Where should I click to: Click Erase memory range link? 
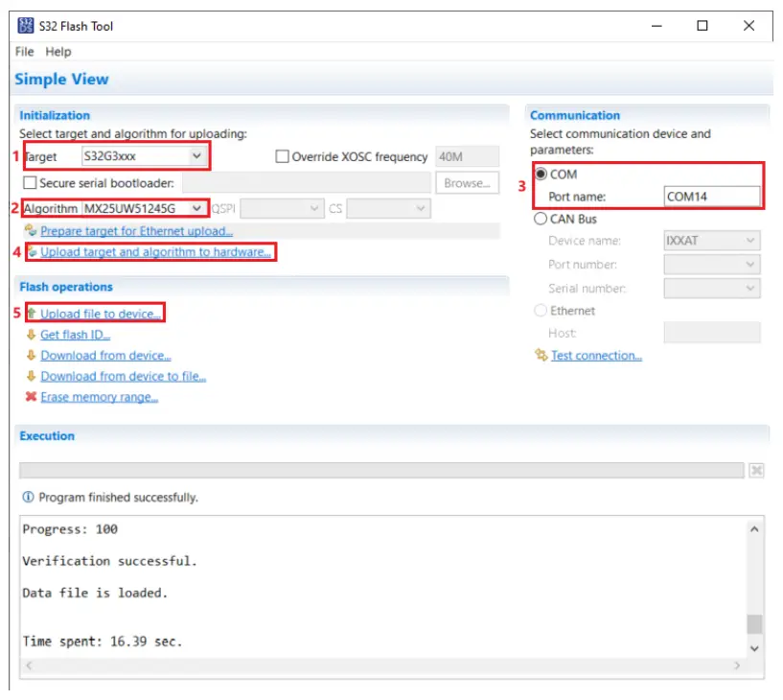(100, 397)
